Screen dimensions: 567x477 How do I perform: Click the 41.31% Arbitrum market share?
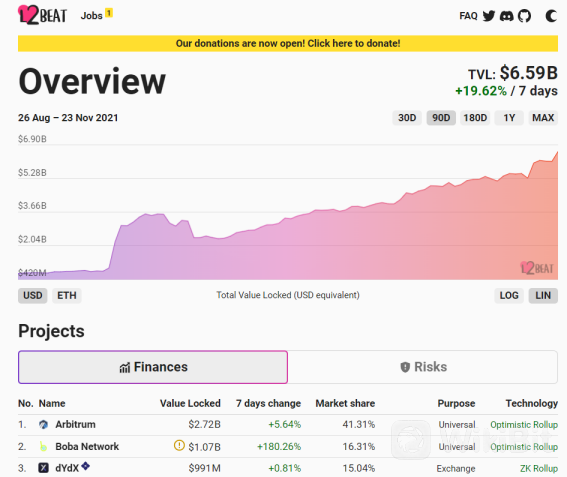coord(359,425)
